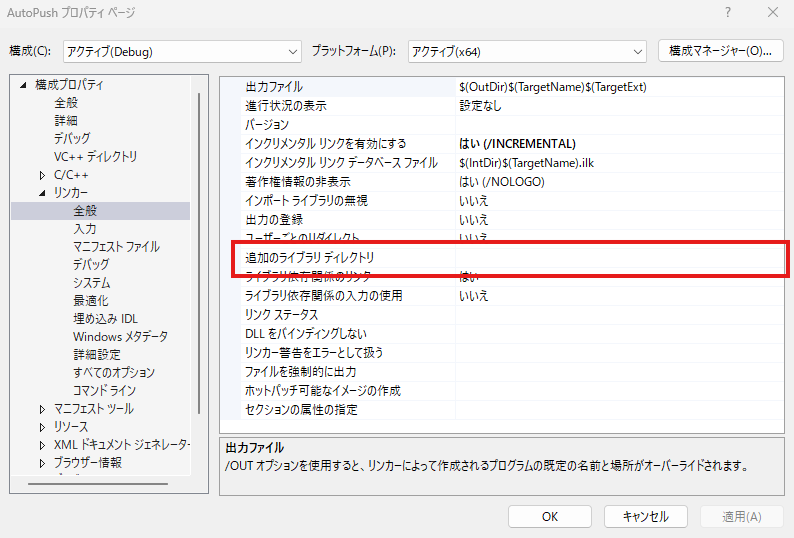
Task: Click the tree panel horizontal scrollbar
Action: click(x=98, y=484)
